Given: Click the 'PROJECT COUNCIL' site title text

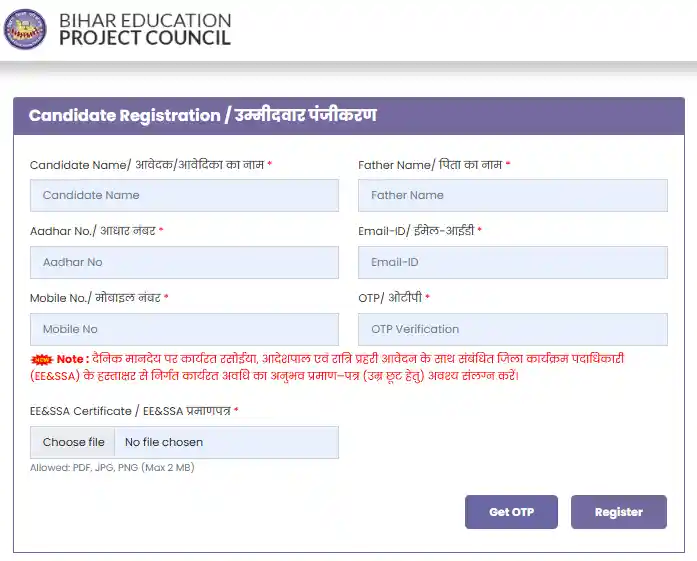Looking at the screenshot, I should coord(144,38).
